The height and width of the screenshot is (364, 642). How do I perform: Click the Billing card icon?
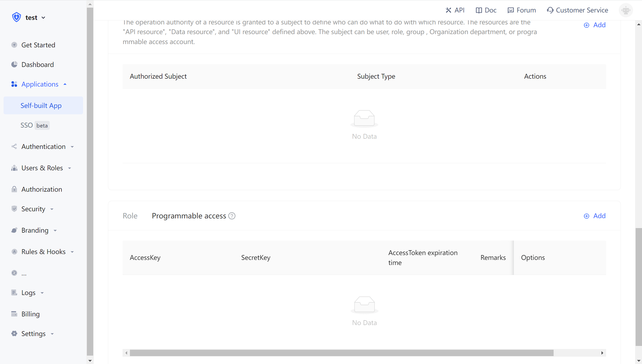(x=14, y=314)
